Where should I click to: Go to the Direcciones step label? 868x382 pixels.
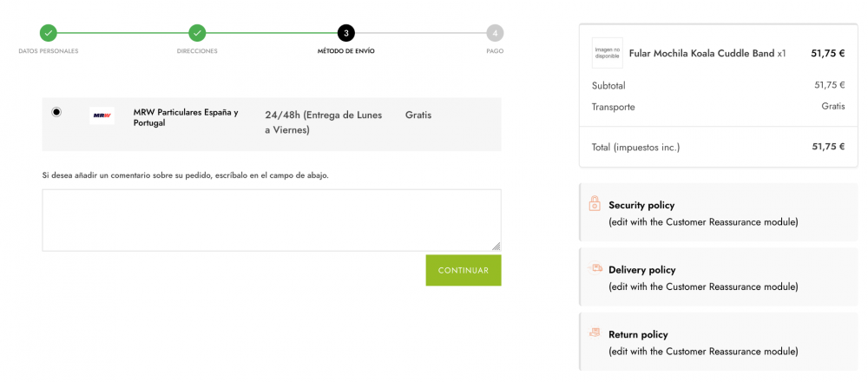pyautogui.click(x=197, y=51)
